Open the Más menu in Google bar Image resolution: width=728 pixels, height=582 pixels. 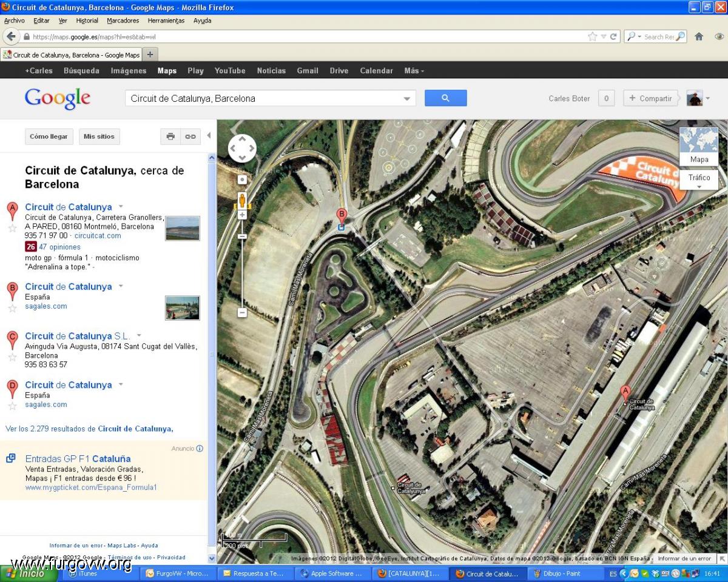click(414, 71)
